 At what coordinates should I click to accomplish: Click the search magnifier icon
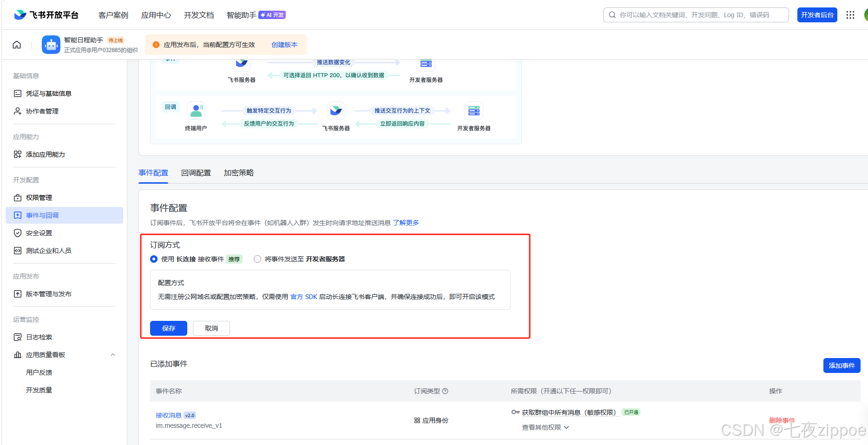(x=612, y=15)
